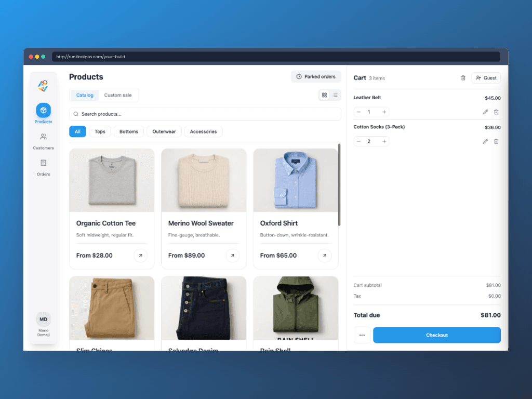Screen dimensions: 532x399
Task: Click the tan chinos product image
Action: (x=112, y=308)
